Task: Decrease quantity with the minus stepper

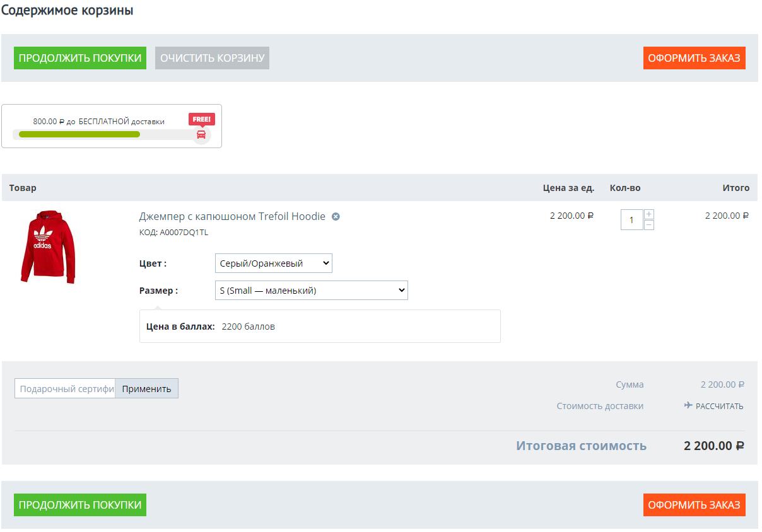Action: click(649, 225)
